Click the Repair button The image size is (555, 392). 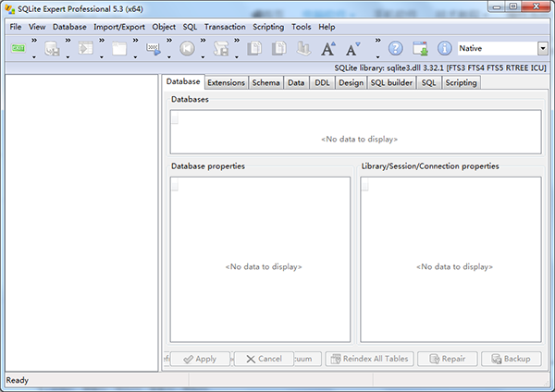(x=448, y=359)
